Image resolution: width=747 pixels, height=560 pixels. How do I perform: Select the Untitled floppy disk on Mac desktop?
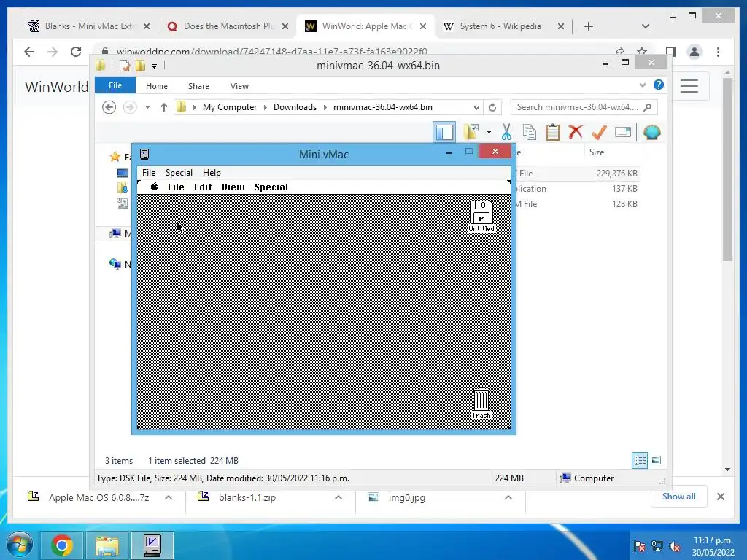[x=481, y=216]
